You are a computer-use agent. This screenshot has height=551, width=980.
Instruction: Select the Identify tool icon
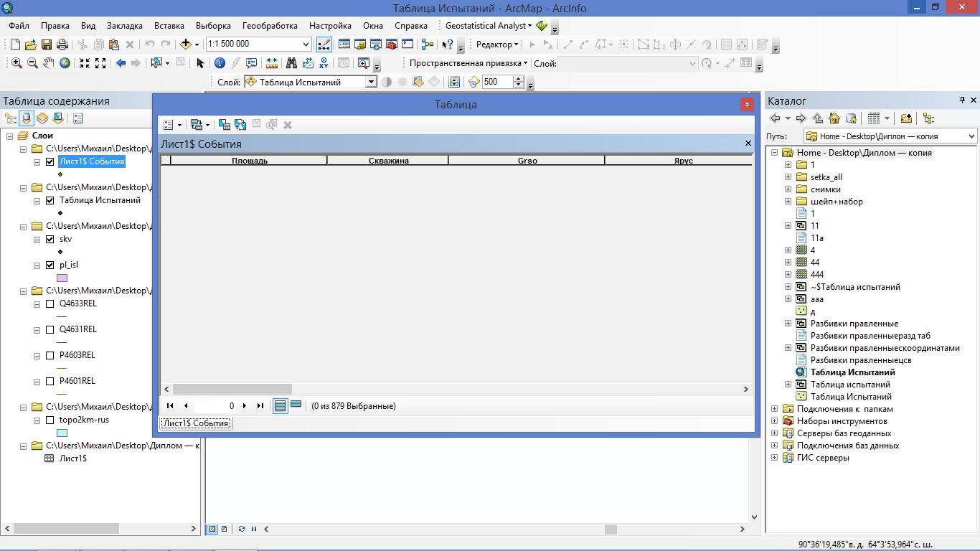tap(220, 63)
